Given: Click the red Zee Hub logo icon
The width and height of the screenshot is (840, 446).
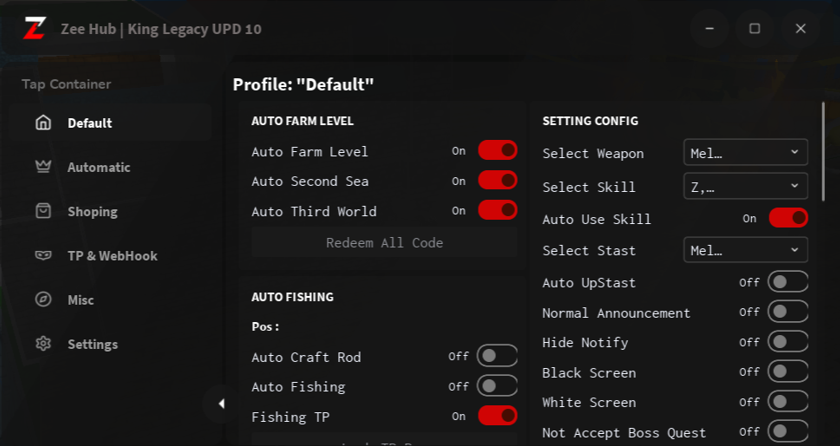Looking at the screenshot, I should tap(34, 28).
